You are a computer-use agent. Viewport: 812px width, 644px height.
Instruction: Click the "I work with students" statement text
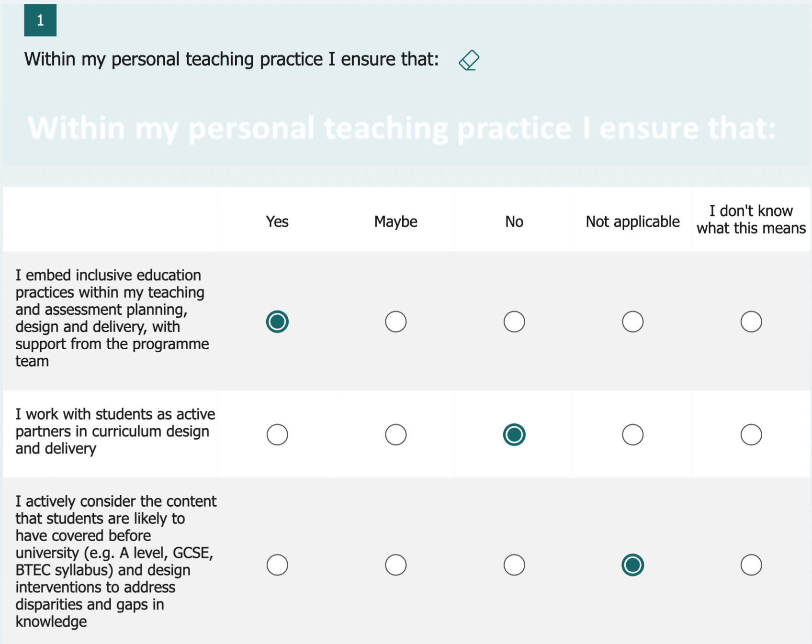pyautogui.click(x=115, y=431)
